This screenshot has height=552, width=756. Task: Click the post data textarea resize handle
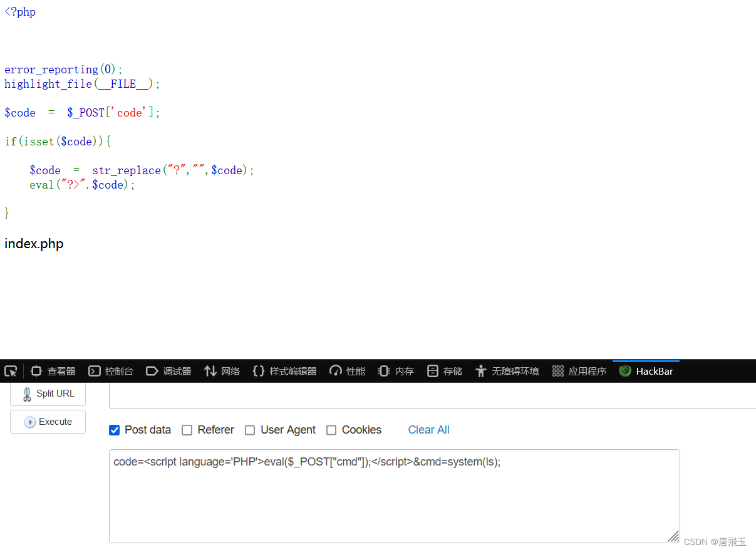674,536
